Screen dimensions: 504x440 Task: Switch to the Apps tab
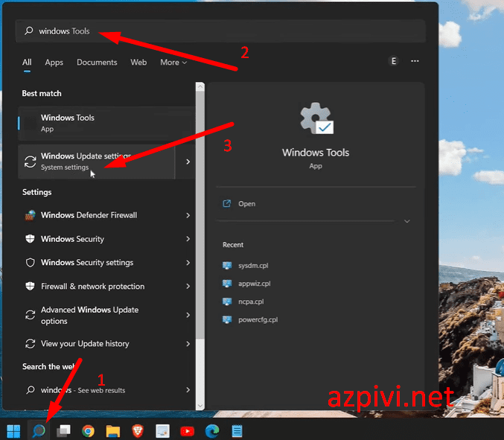click(x=54, y=63)
